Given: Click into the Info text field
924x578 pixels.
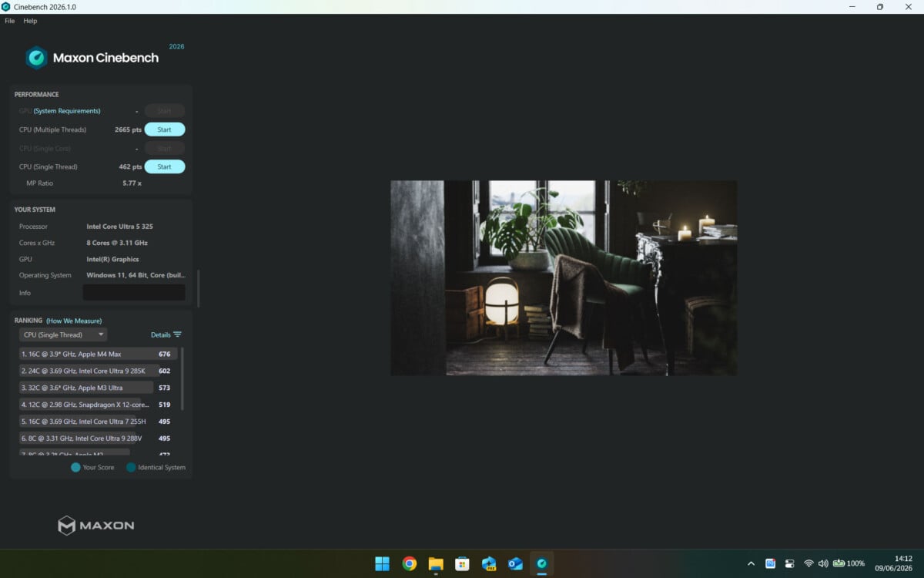Looking at the screenshot, I should [134, 293].
